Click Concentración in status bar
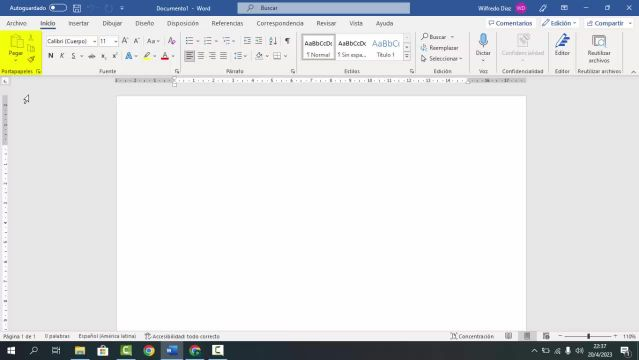The width and height of the screenshot is (639, 360). coord(472,336)
